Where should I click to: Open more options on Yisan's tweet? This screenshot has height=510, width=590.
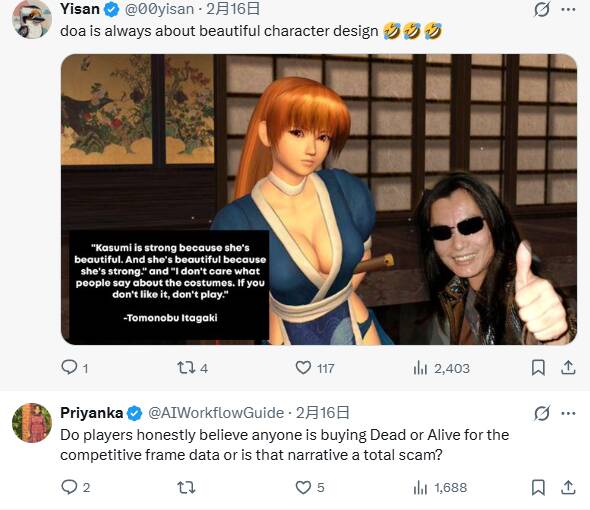coord(568,9)
